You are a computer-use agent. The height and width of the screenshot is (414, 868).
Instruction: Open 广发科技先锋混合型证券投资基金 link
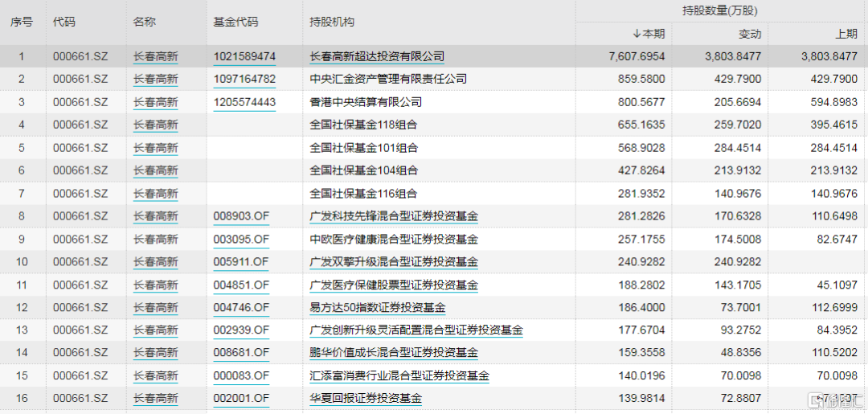394,216
